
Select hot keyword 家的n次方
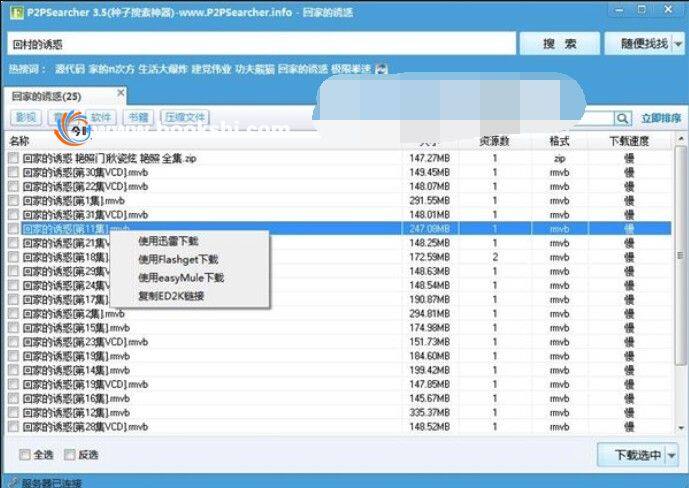(x=112, y=69)
